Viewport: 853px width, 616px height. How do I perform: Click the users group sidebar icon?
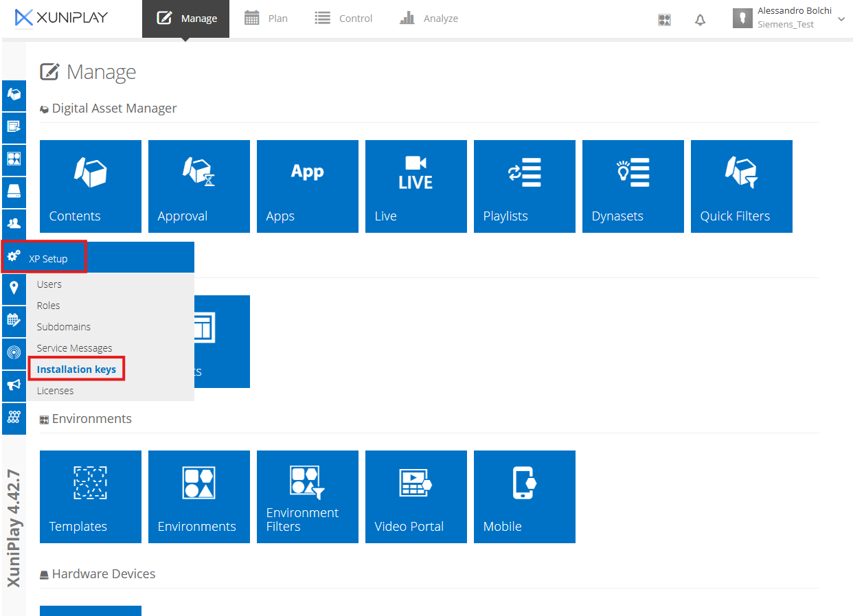pos(14,223)
